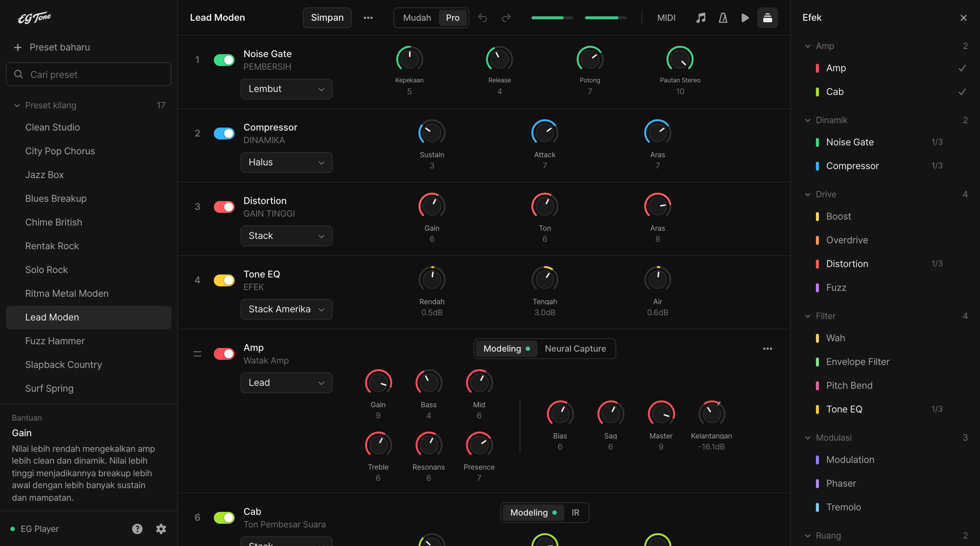Screen dimensions: 980x546
Task: Click the Noise Gate Kepekaan knob
Action: tap(409, 59)
